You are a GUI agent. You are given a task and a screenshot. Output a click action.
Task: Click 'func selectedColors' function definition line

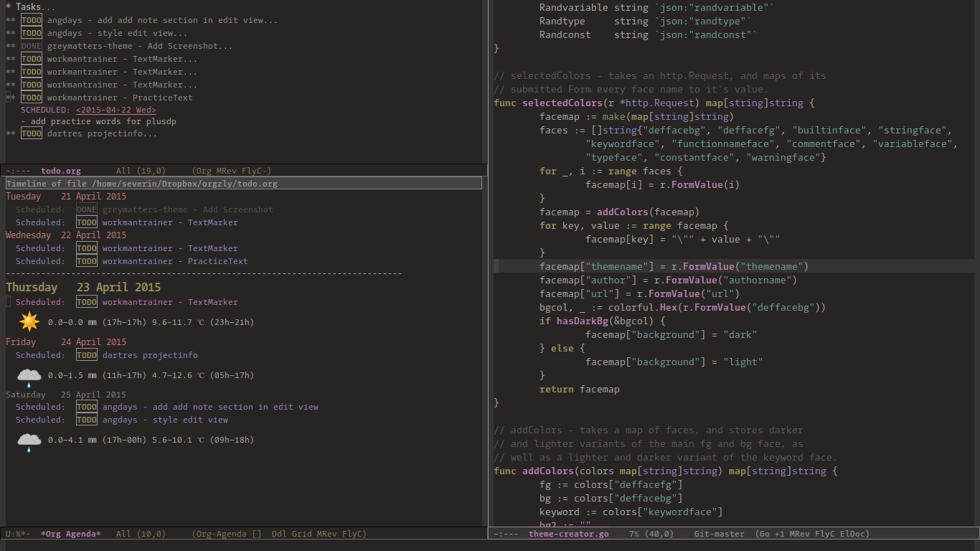pyautogui.click(x=654, y=103)
